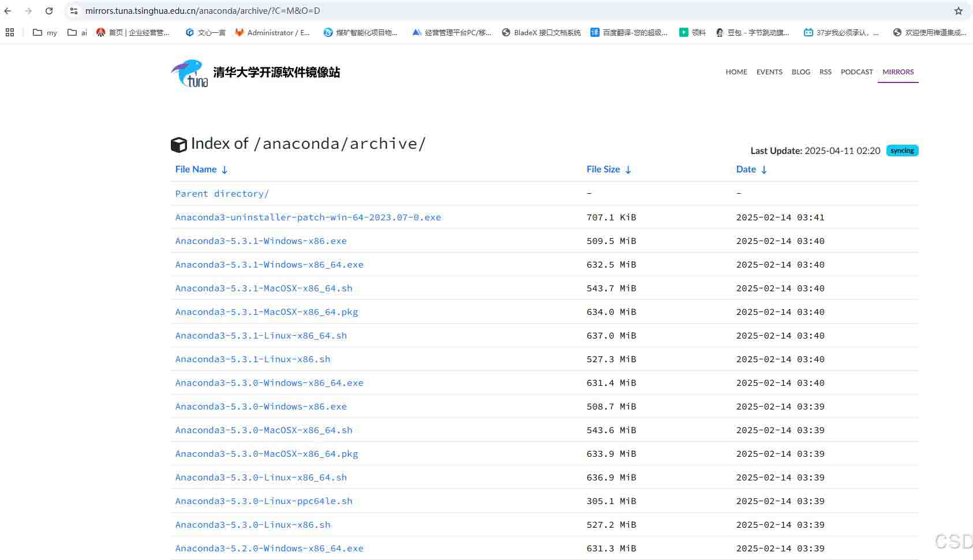Open the 欢迎使用禅道集成 bookmark

click(x=930, y=32)
